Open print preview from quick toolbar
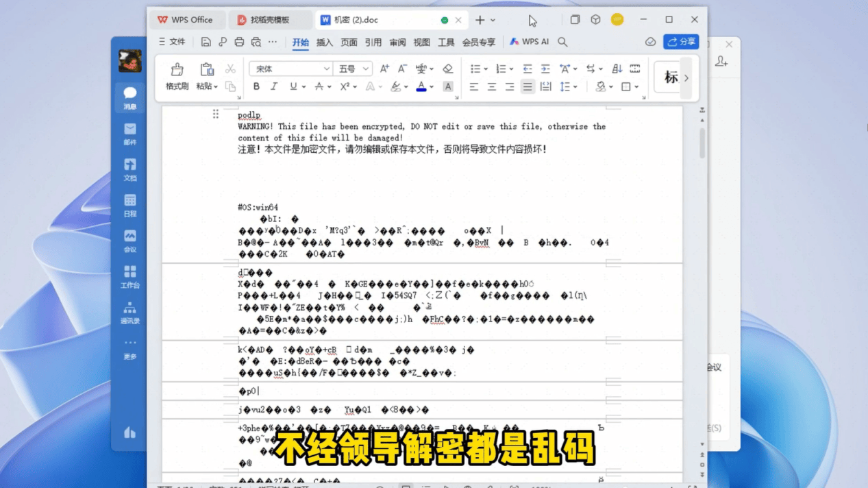 [256, 42]
